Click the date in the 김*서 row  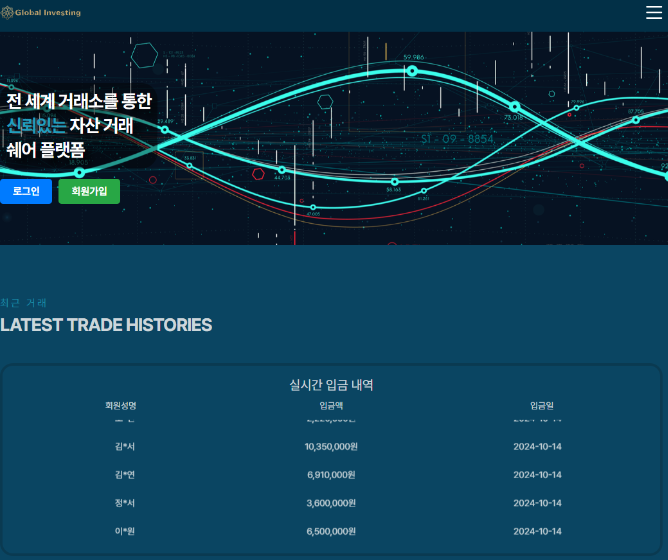coord(537,447)
